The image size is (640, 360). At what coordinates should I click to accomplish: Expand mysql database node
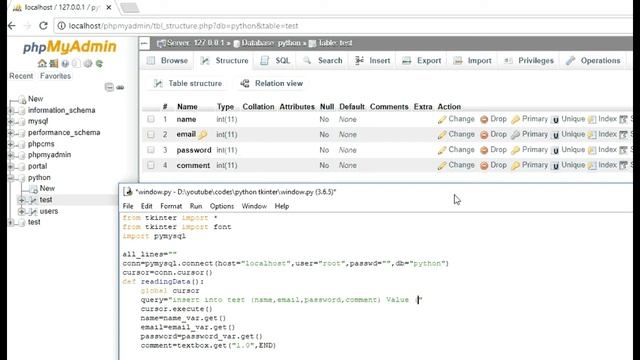click(11, 122)
